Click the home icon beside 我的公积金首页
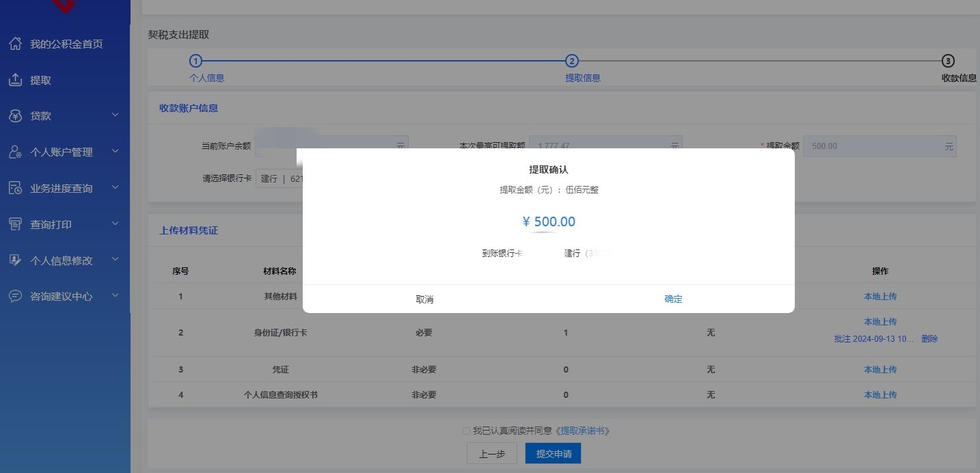 click(x=15, y=44)
